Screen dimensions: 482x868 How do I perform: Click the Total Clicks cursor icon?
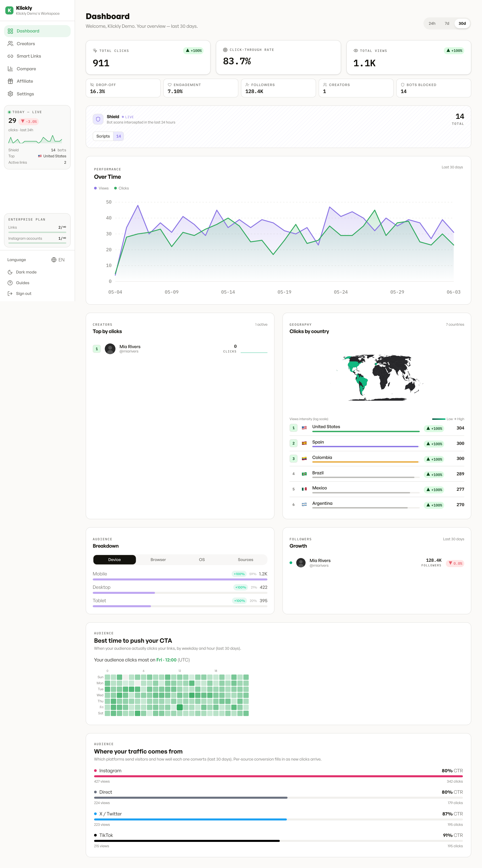(x=95, y=51)
